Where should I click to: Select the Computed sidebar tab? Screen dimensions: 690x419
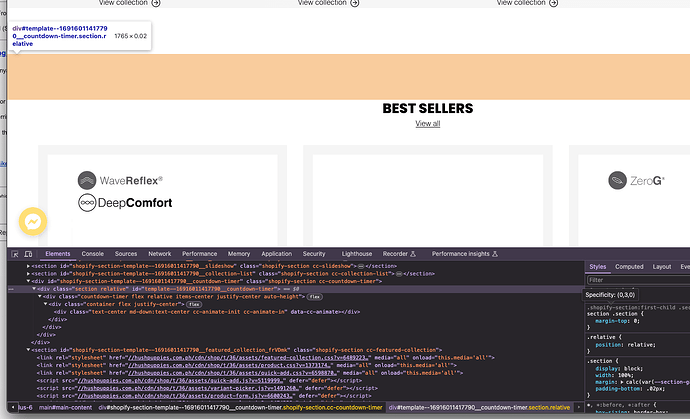(629, 267)
